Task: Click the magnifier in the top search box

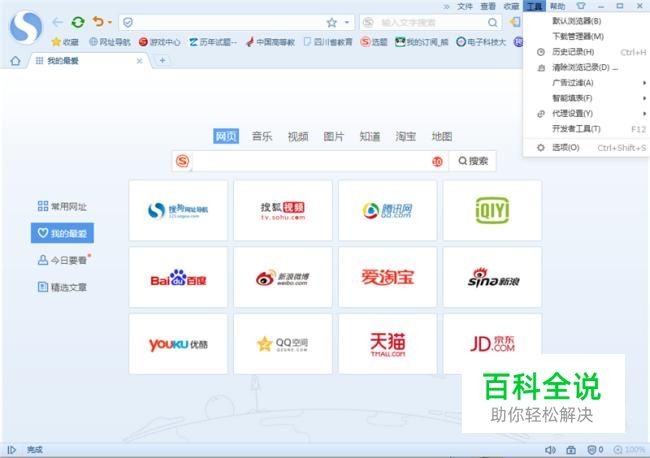Action: click(x=492, y=22)
